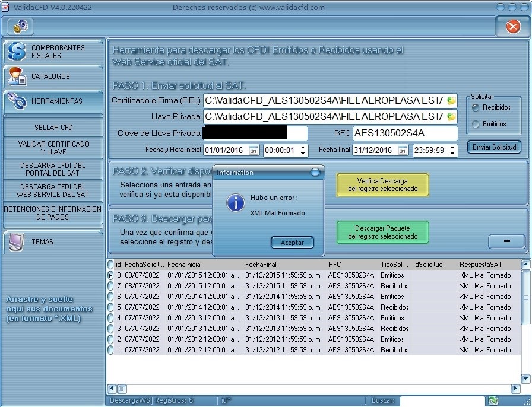Viewport: 532px width, 407px height.
Task: Click the Comprobantes Fiscales dollar icon
Action: (x=17, y=52)
